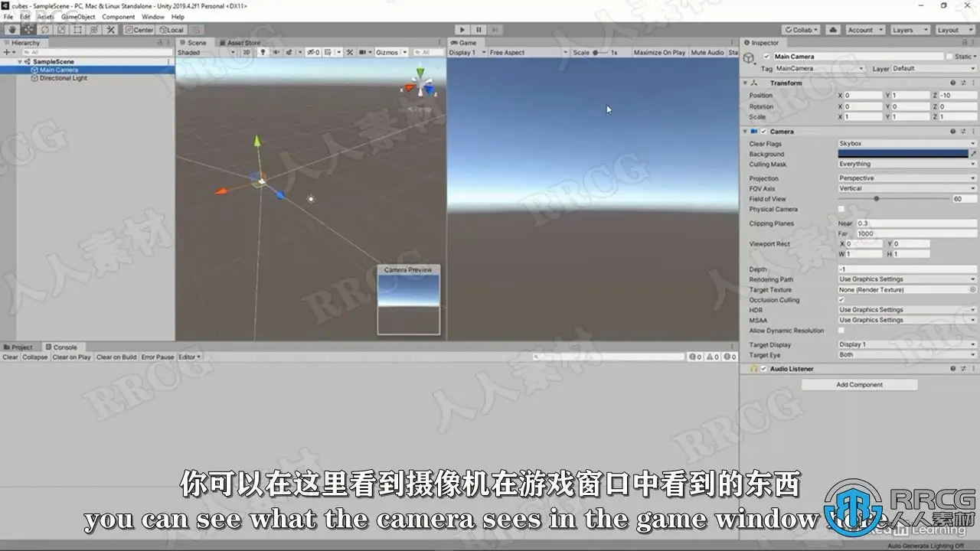Open Culling Mask dropdown

[x=907, y=164]
